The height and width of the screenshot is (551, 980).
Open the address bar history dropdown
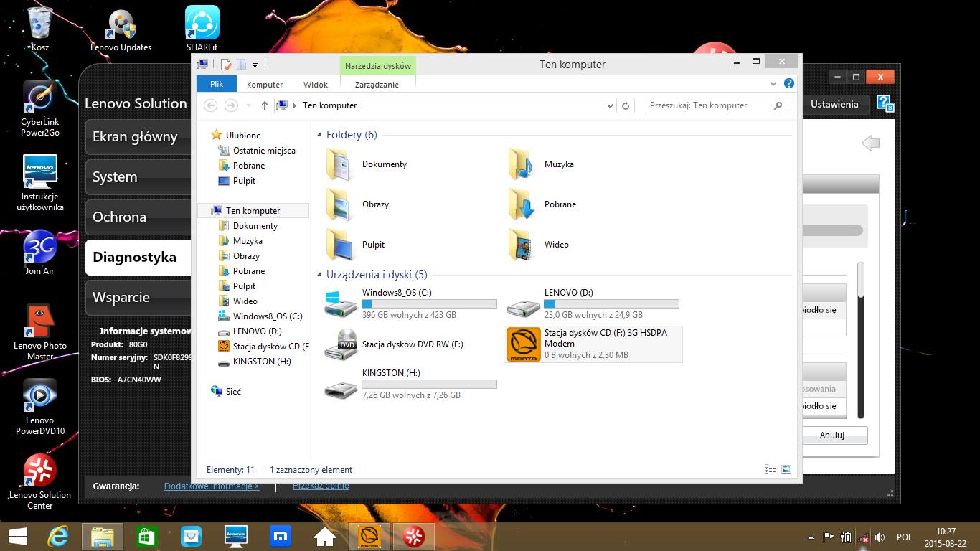[611, 105]
